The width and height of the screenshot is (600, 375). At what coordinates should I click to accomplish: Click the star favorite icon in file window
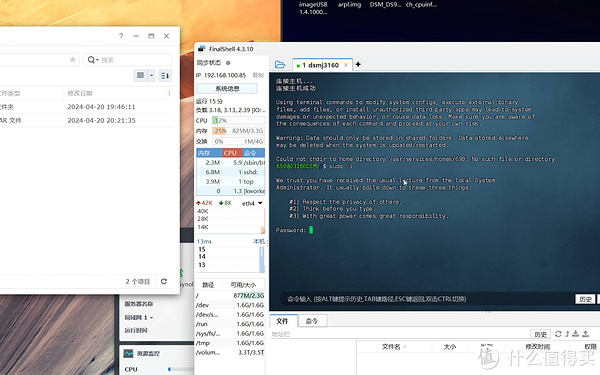click(x=72, y=60)
